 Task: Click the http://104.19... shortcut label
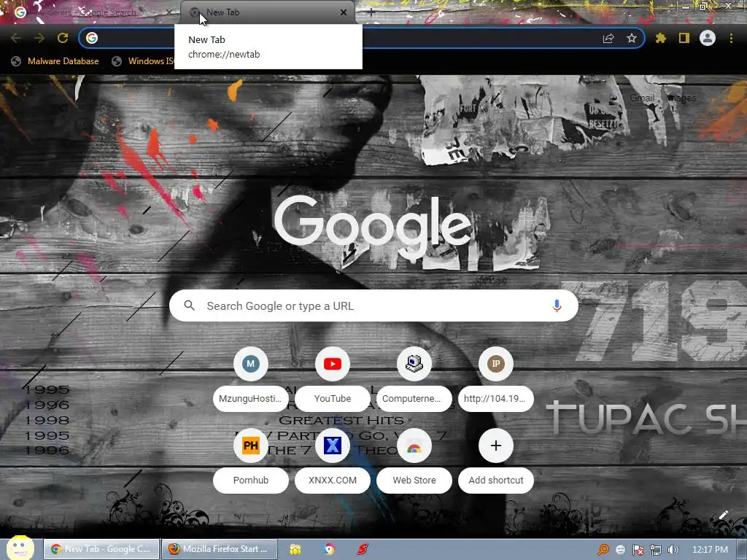[x=496, y=399]
